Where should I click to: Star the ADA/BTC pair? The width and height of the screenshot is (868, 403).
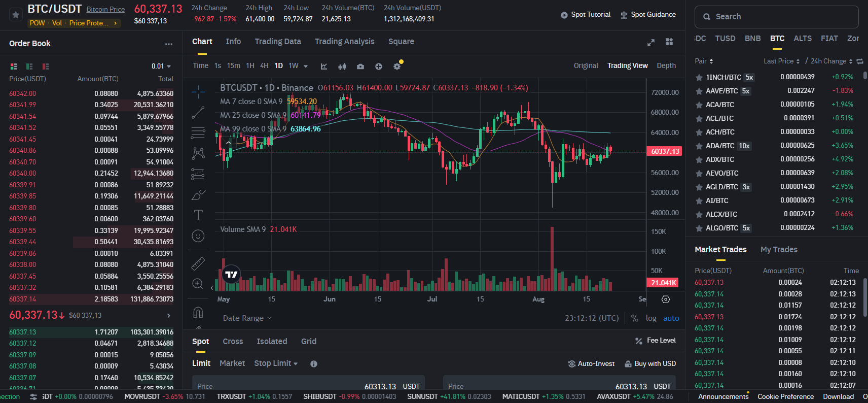pyautogui.click(x=699, y=146)
